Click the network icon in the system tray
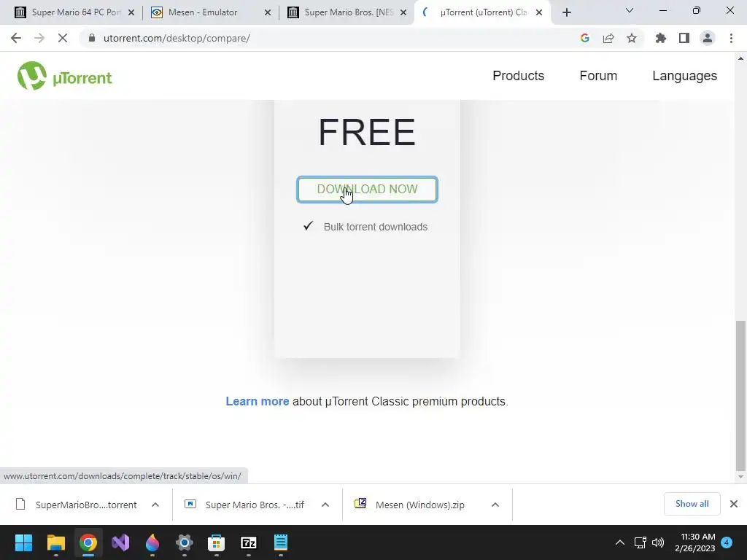 [640, 542]
